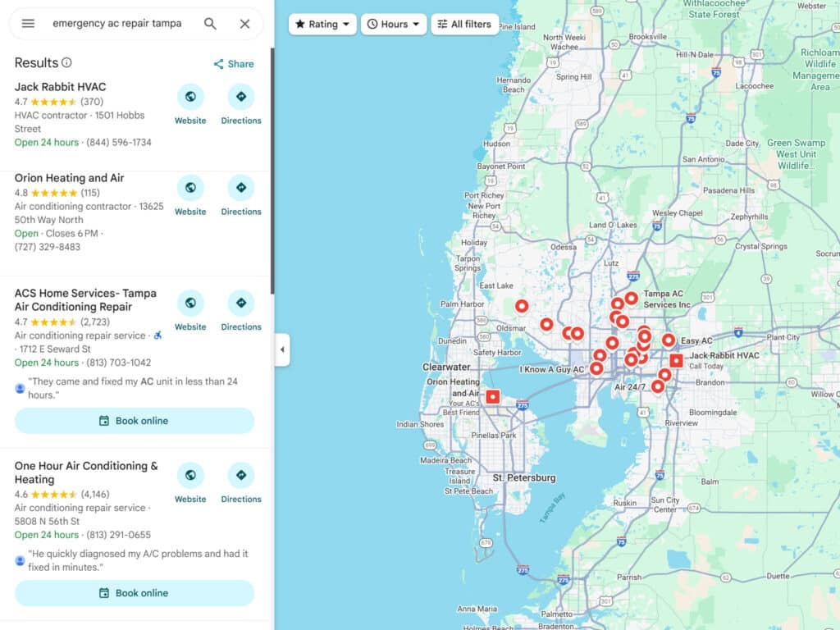Share the results with the Share link
Image resolution: width=840 pixels, height=630 pixels.
[x=234, y=64]
